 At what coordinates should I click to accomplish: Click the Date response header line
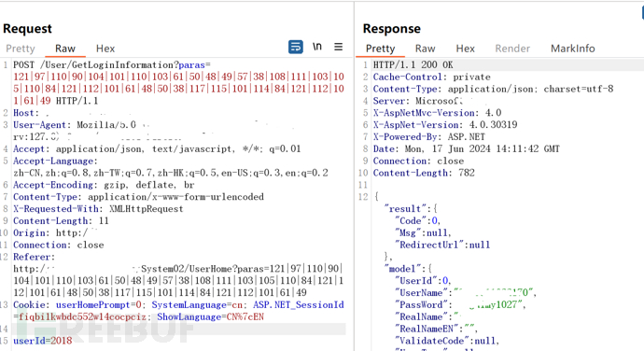point(466,148)
